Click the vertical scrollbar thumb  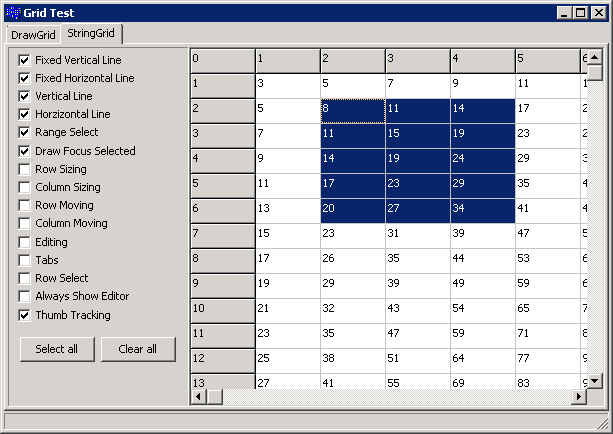pos(595,73)
